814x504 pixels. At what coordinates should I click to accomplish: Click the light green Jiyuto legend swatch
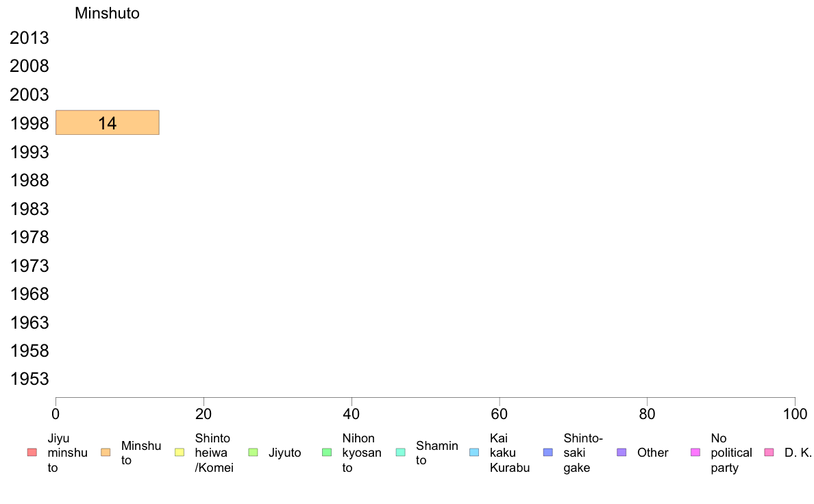coord(254,453)
